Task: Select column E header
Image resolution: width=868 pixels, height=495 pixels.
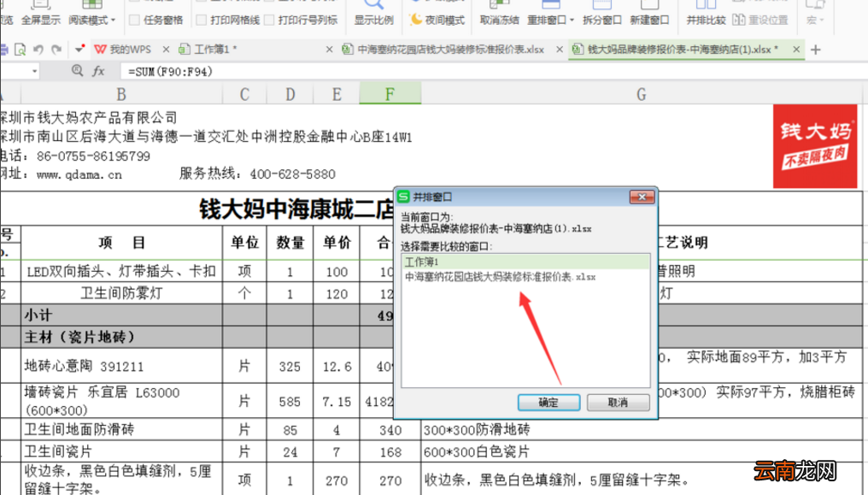Action: 337,94
